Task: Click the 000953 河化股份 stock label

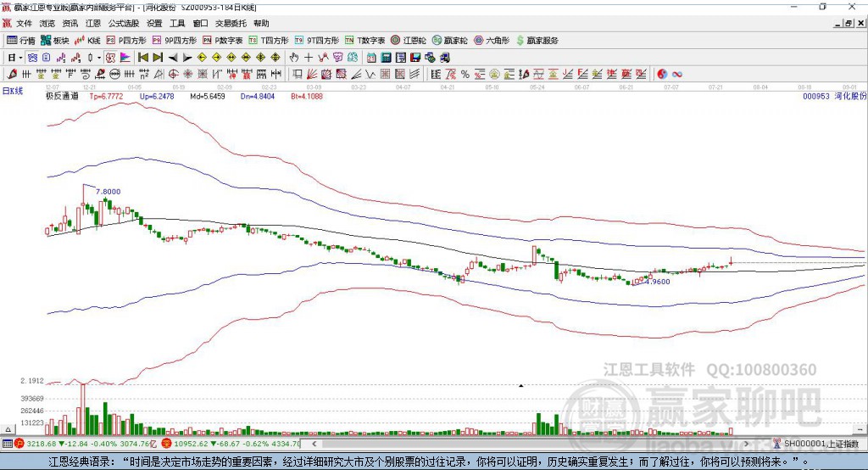Action: coord(834,96)
